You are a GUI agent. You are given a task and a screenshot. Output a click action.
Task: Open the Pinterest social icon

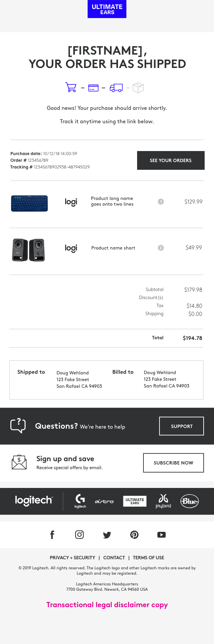point(134,535)
